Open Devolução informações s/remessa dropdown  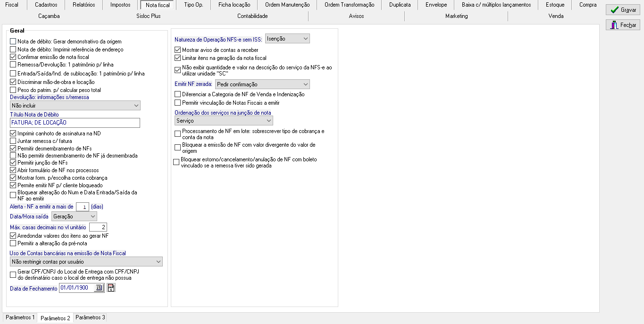75,106
